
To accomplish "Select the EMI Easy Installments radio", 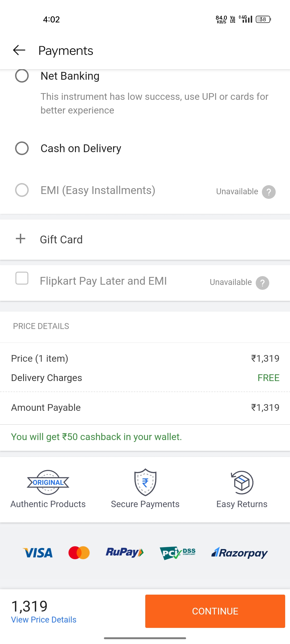I will [x=22, y=190].
